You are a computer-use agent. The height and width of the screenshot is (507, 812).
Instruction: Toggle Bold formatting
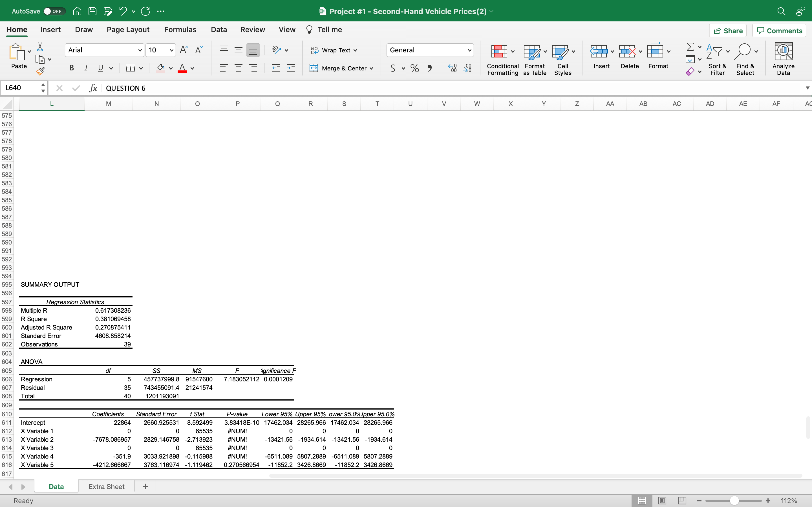click(71, 68)
